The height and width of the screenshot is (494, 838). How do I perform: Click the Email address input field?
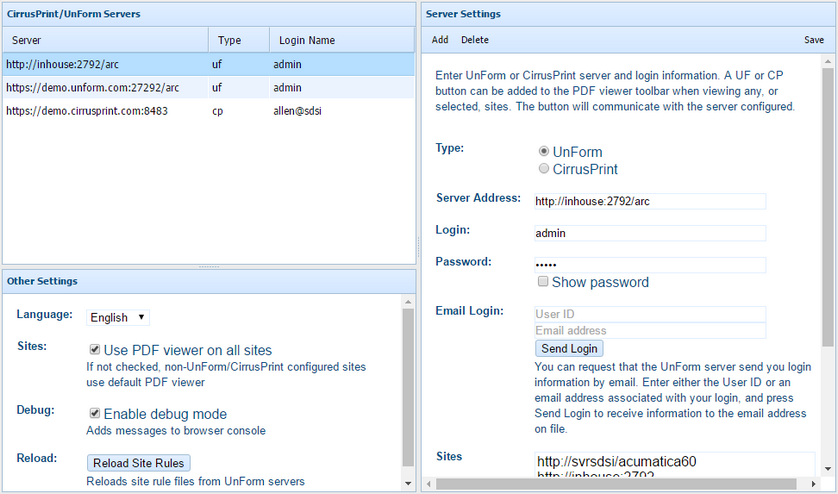pos(650,330)
